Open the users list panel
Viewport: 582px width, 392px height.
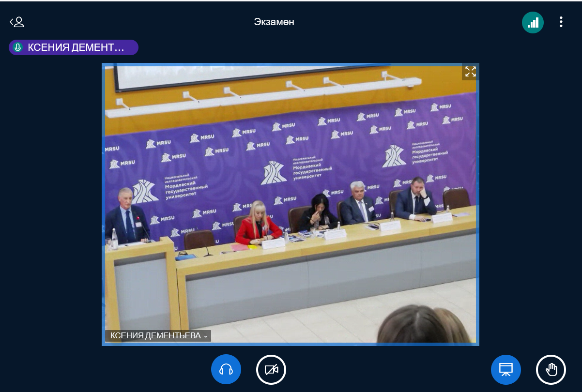[x=17, y=22]
